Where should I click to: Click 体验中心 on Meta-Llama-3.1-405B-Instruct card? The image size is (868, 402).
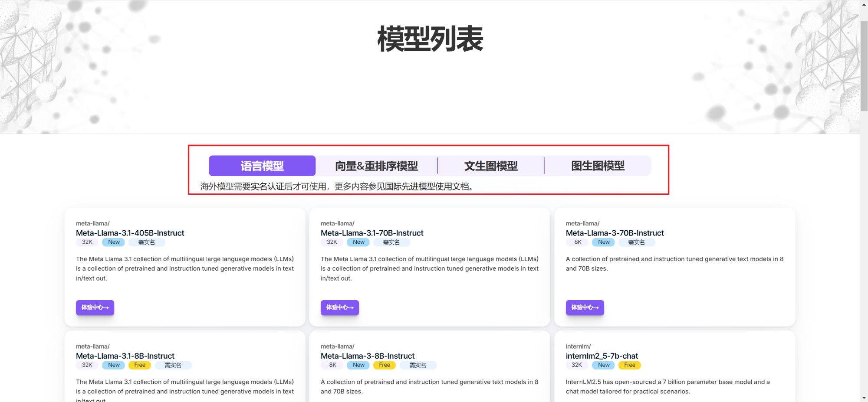coord(95,307)
